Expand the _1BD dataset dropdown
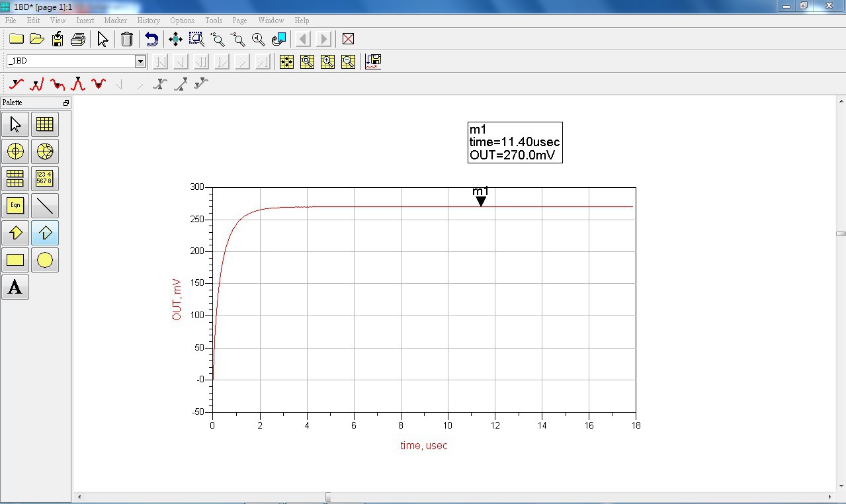Image resolution: width=846 pixels, height=504 pixels. pos(140,62)
